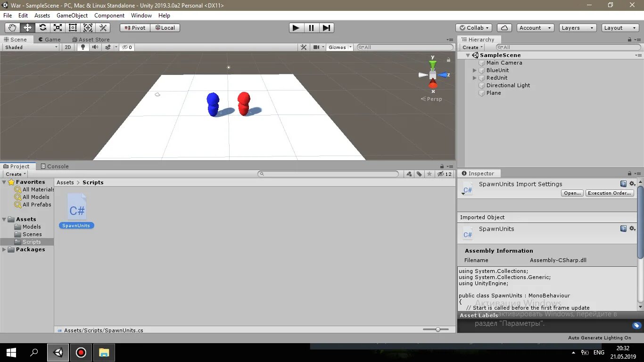Open the Layout dropdown

(x=620, y=28)
